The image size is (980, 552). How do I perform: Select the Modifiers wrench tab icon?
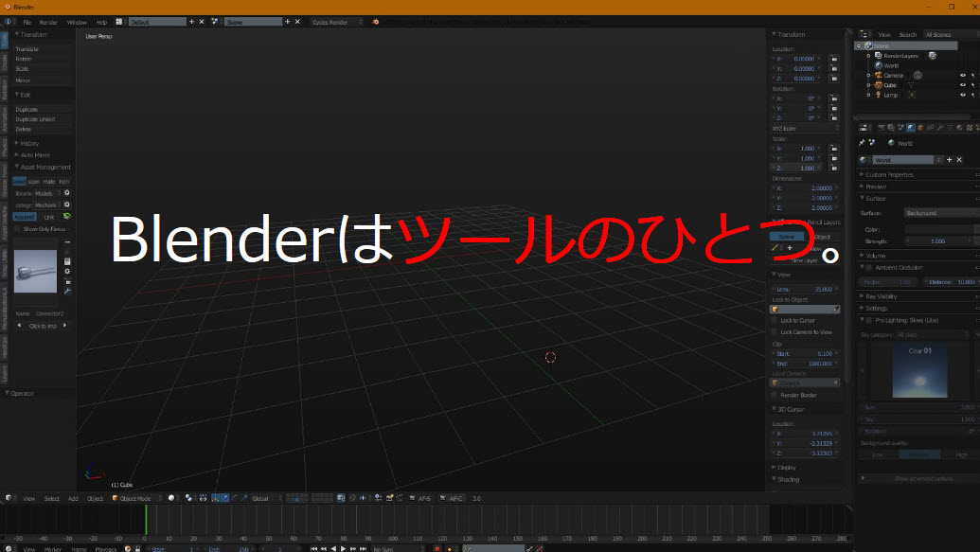pos(940,128)
